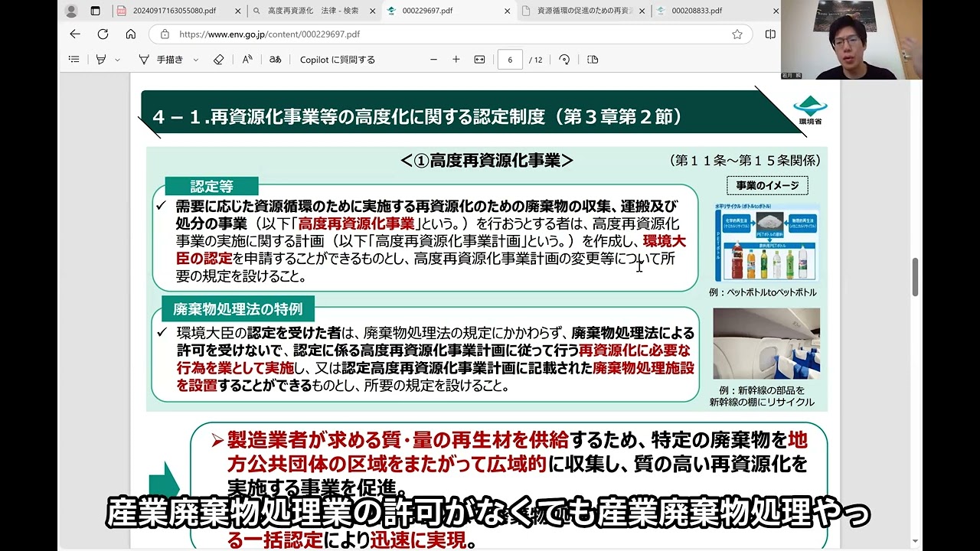
Task: Select the PDF eraser tool
Action: [219, 60]
